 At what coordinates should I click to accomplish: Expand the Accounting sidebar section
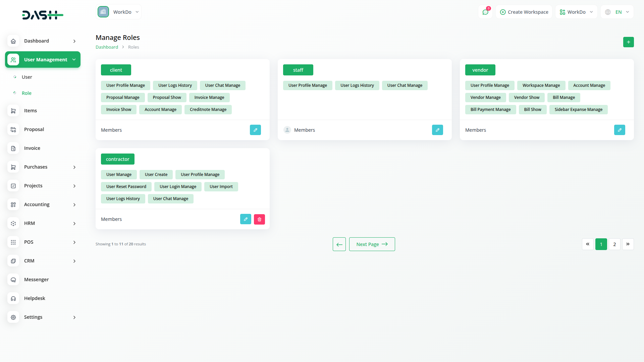(x=74, y=204)
